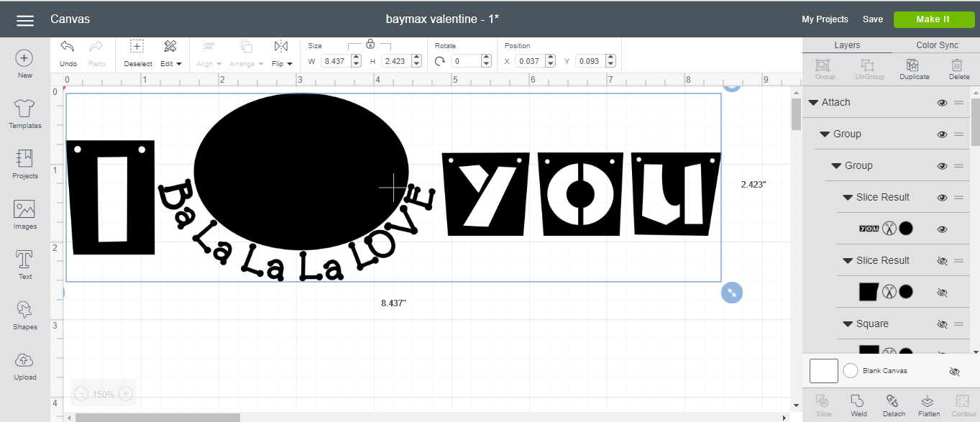This screenshot has width=980, height=422.
Task: Collapse the first Slice Result layer
Action: (848, 198)
